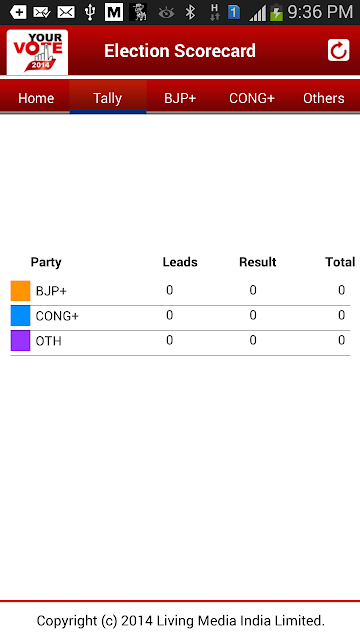Tap the Bluetooth status bar icon

point(190,12)
